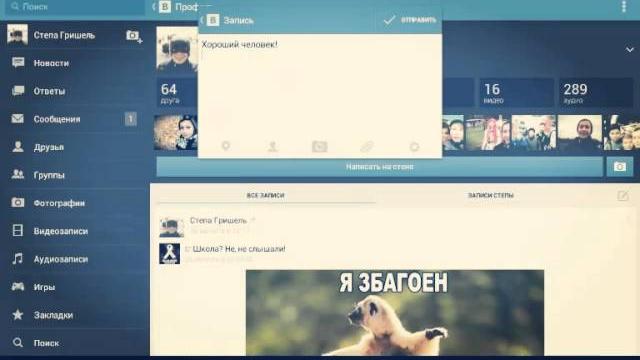640x360 pixels.
Task: Open the 64 друга counter
Action: [x=176, y=93]
